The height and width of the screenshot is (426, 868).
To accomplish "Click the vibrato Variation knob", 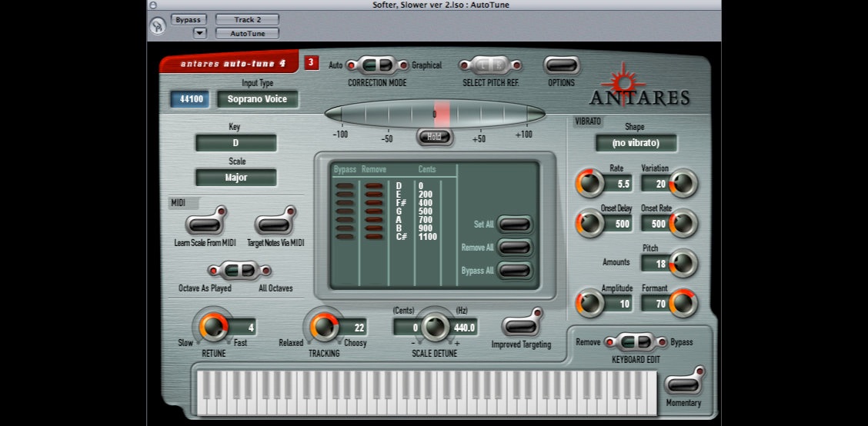I will coord(683,185).
